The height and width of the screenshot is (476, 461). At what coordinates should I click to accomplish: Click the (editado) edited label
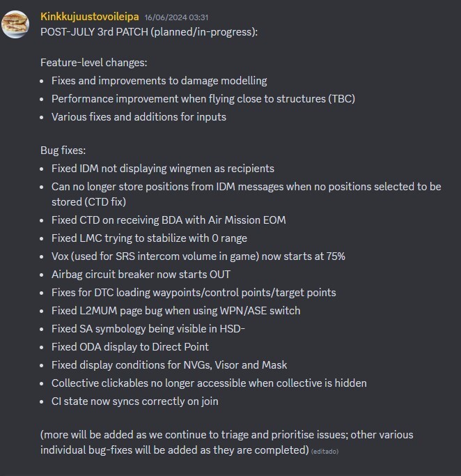[x=325, y=452]
